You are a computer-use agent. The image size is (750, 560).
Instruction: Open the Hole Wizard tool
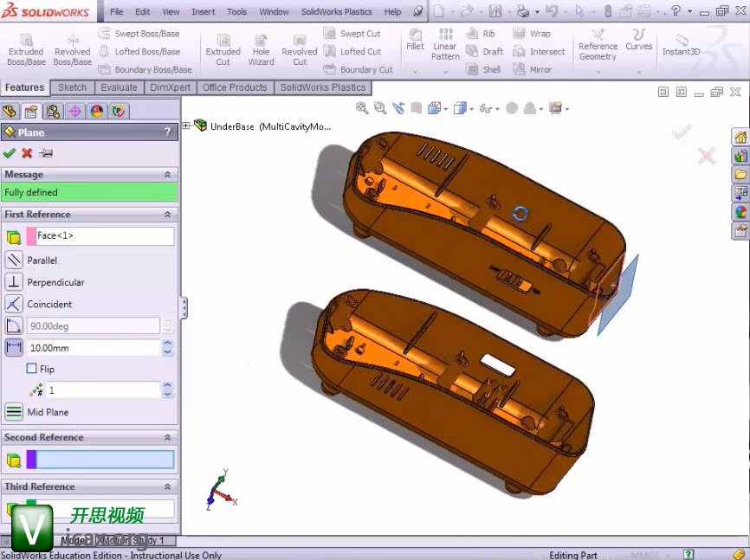point(261,50)
